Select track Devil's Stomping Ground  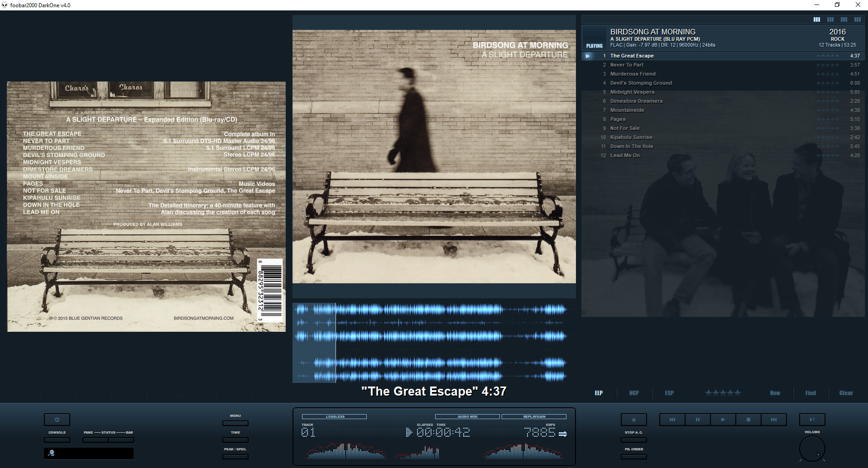pyautogui.click(x=723, y=83)
